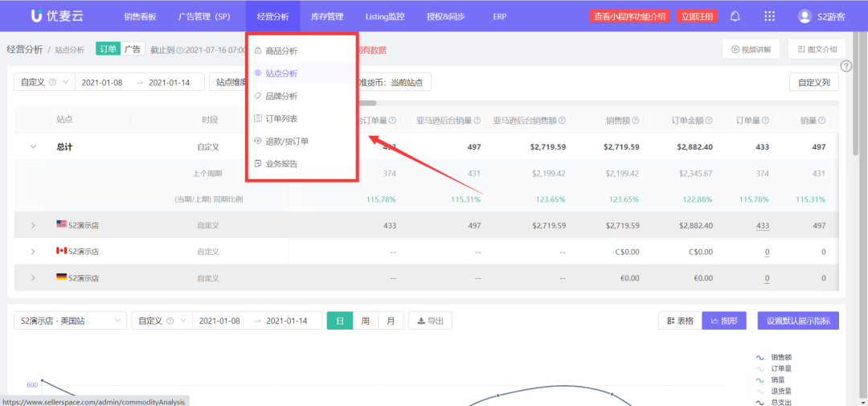868x406 pixels.
Task: Open 退款/货订单 menu entry
Action: [x=287, y=141]
